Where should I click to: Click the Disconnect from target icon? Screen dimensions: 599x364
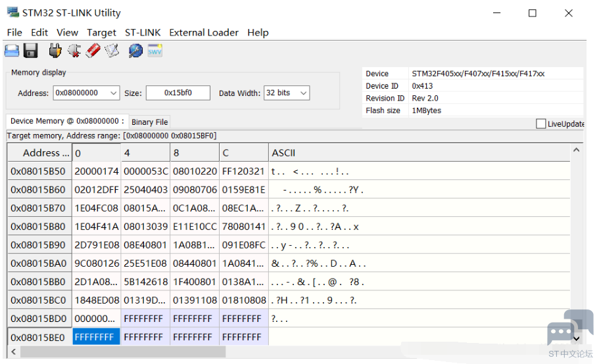tap(74, 51)
